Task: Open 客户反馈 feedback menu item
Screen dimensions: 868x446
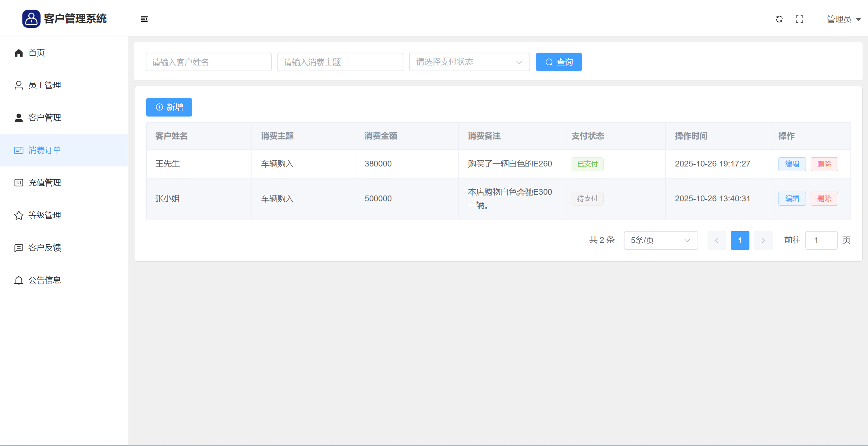Action: (x=45, y=248)
